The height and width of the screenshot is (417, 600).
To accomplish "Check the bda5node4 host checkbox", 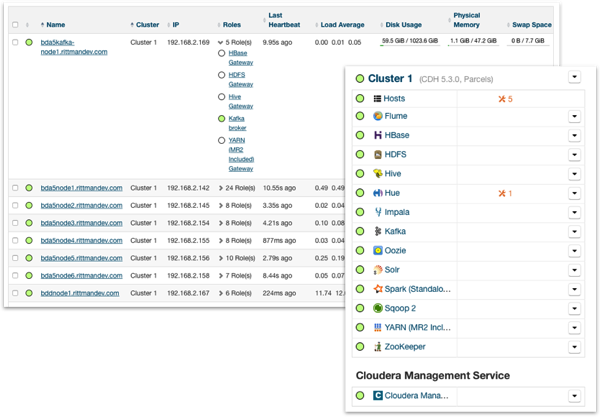I will (x=15, y=240).
